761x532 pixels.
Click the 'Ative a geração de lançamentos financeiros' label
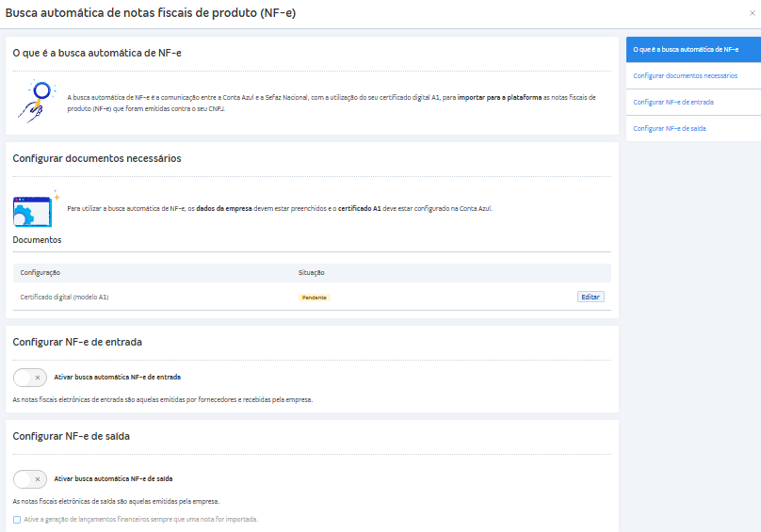point(141,520)
